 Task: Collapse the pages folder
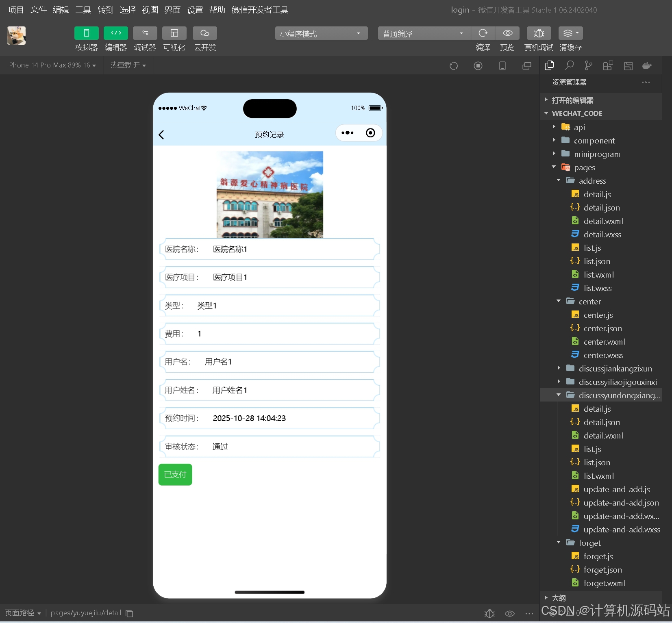click(x=601, y=167)
